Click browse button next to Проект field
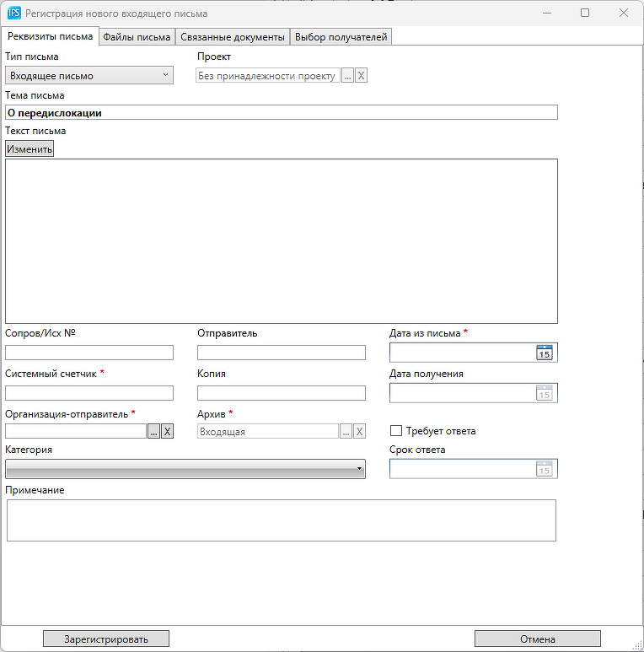644x652 pixels. (347, 76)
